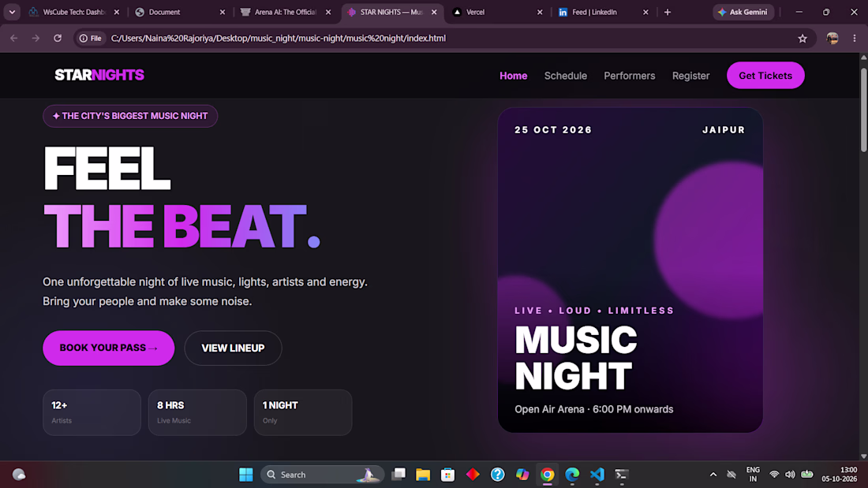
Task: Open Task View in the taskbar
Action: (398, 474)
